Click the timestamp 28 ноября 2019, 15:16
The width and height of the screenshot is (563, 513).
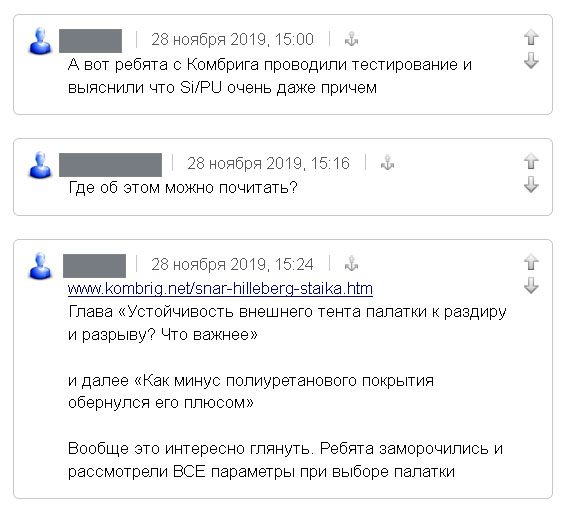pyautogui.click(x=268, y=163)
